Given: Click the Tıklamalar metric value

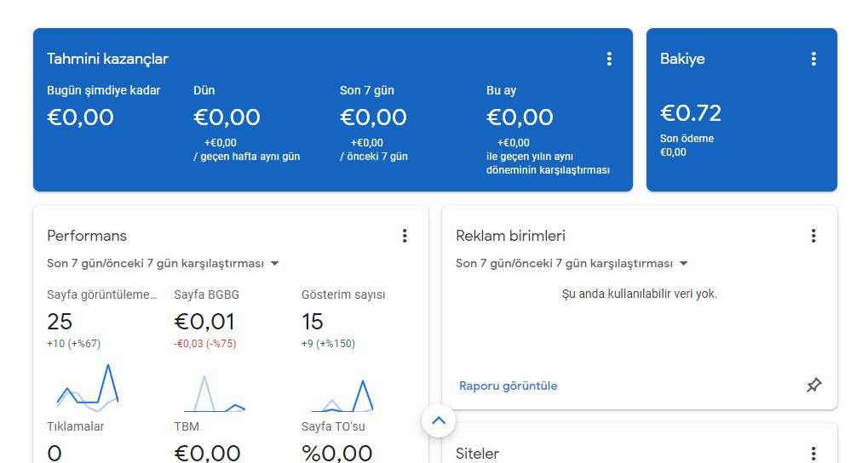Looking at the screenshot, I should click(55, 454).
